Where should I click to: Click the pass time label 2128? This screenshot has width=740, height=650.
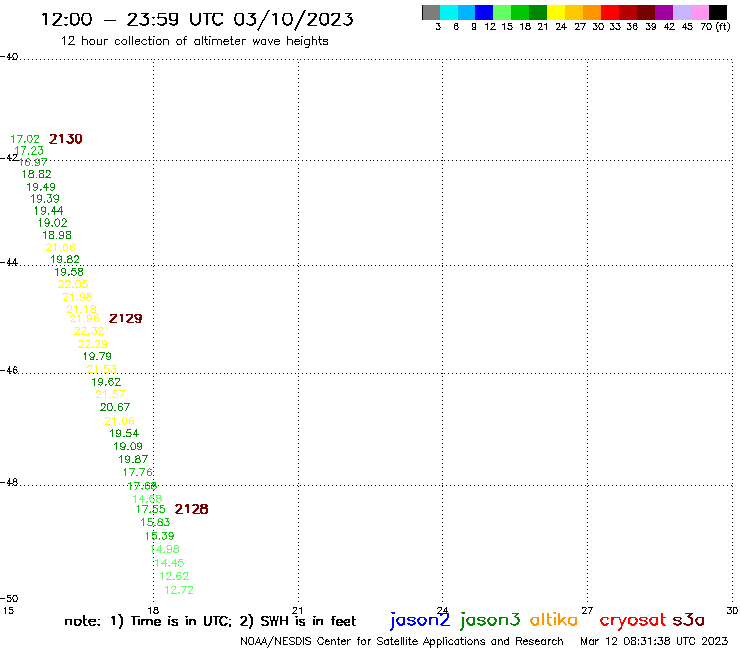click(191, 509)
